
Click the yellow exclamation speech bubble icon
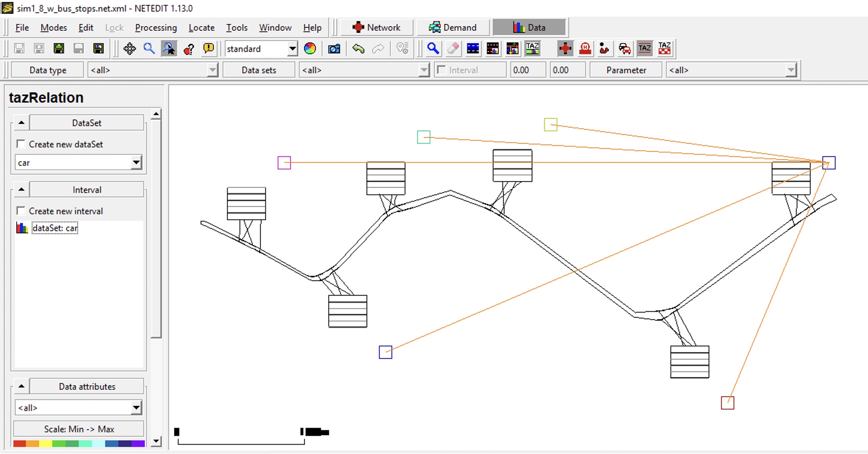click(x=209, y=48)
